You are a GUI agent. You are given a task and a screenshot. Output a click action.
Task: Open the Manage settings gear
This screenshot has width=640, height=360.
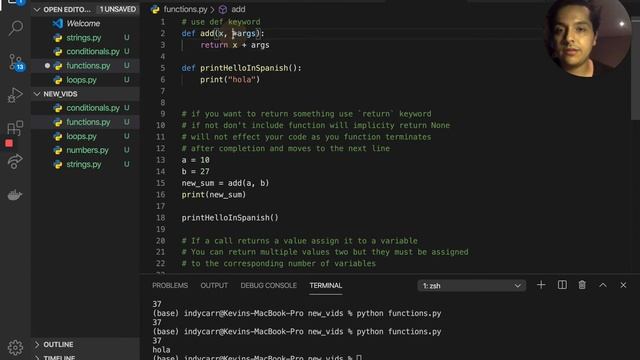[x=15, y=347]
